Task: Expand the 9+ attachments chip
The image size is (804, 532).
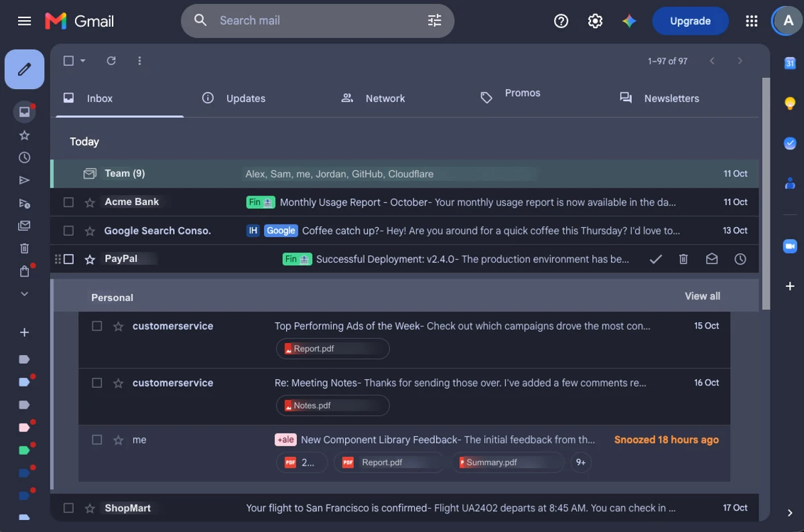Action: click(x=581, y=462)
